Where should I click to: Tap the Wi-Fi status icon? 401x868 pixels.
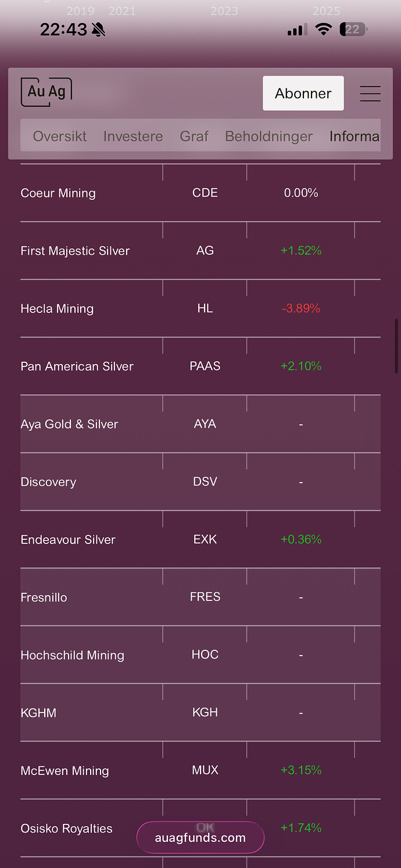pos(323,30)
